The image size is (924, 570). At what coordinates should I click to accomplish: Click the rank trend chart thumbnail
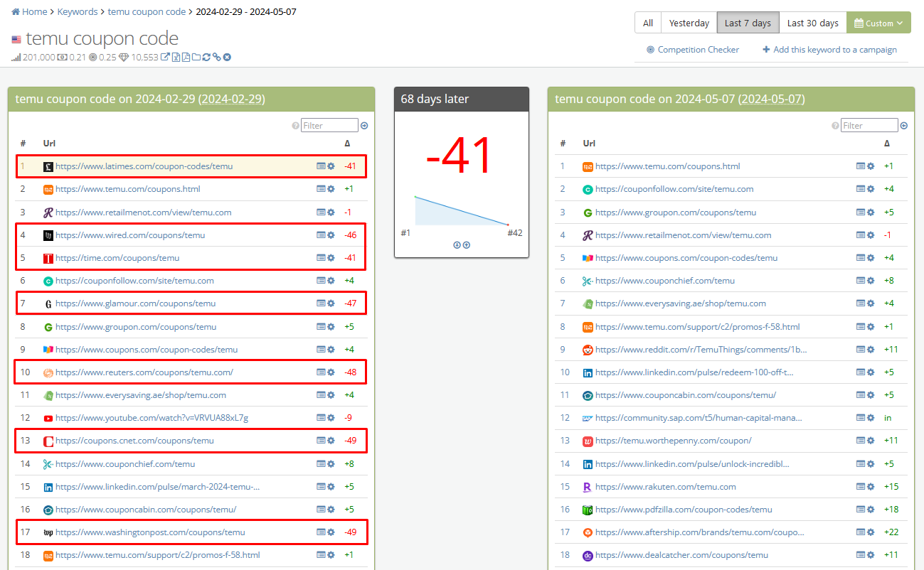[x=461, y=210]
